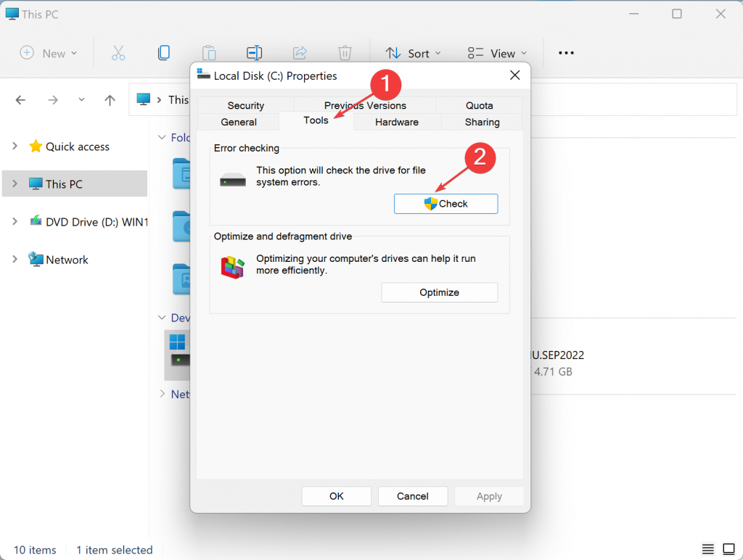Screen dimensions: 743x560
Task: Click the Cut scissors icon in toolbar
Action: click(118, 53)
